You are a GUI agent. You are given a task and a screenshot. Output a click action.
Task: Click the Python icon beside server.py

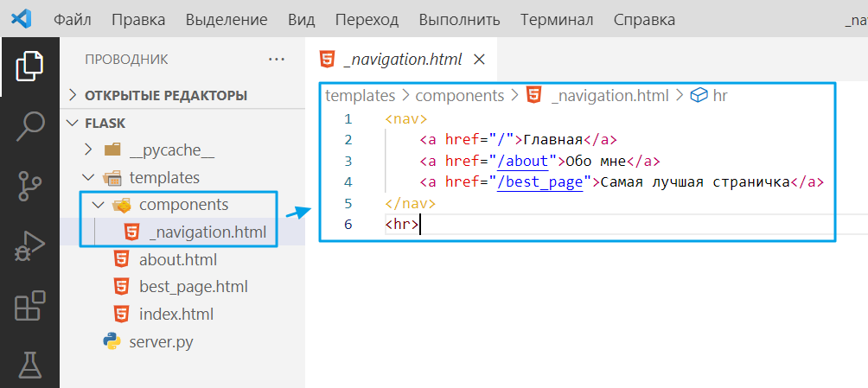pos(112,341)
